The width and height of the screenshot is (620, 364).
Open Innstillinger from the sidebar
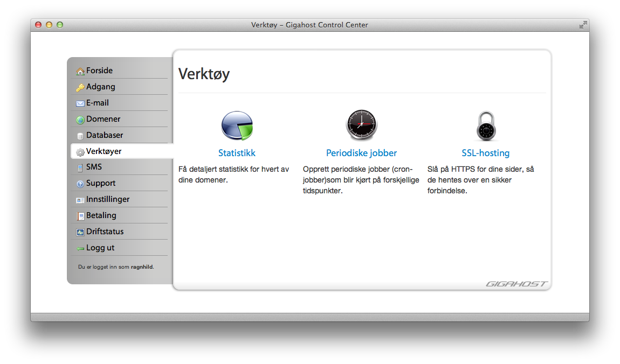[108, 199]
